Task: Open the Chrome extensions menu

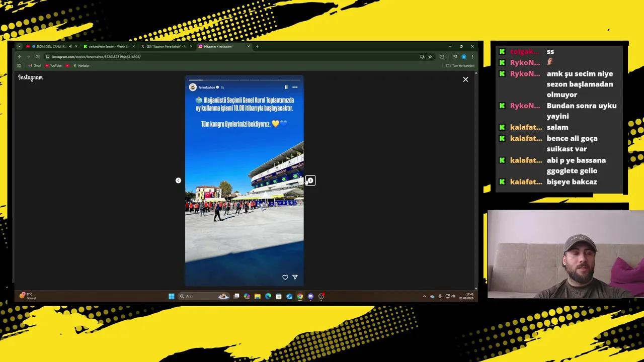Action: click(x=442, y=57)
